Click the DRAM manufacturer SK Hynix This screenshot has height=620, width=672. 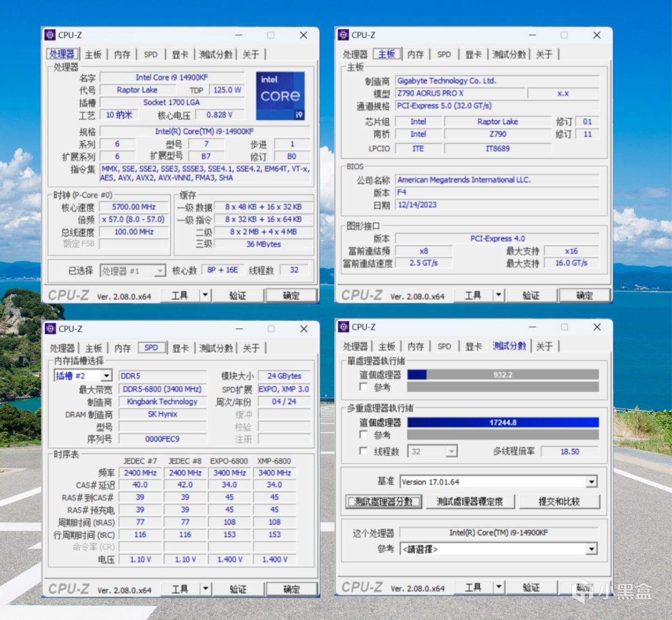click(162, 414)
